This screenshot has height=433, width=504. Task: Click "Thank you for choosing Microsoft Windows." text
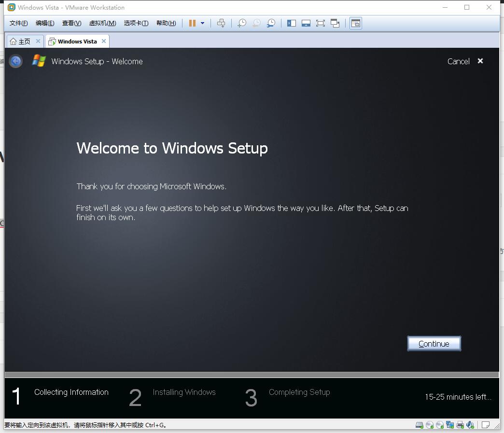click(x=152, y=186)
